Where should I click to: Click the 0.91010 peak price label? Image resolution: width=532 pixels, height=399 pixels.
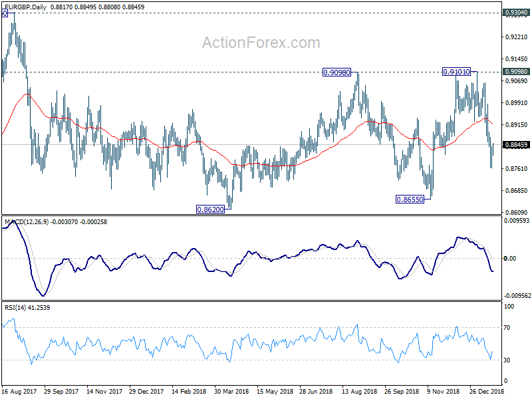point(457,72)
